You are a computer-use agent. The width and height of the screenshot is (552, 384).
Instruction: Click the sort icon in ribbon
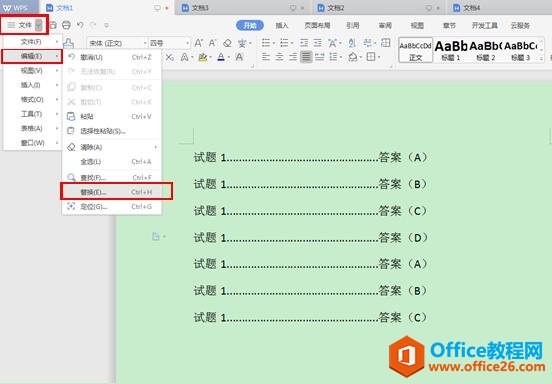(352, 43)
